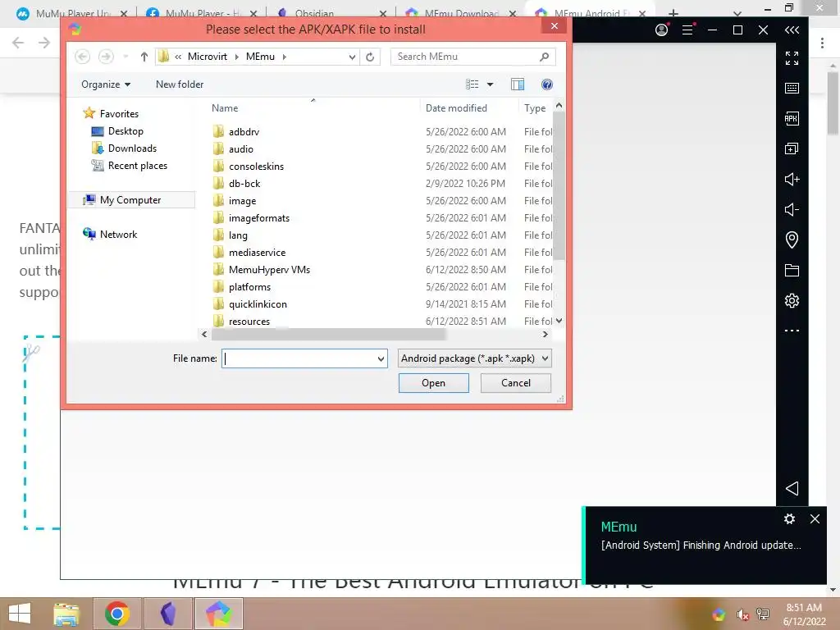Dismiss MEmu notification popup
Image resolution: width=840 pixels, height=630 pixels.
pos(815,519)
